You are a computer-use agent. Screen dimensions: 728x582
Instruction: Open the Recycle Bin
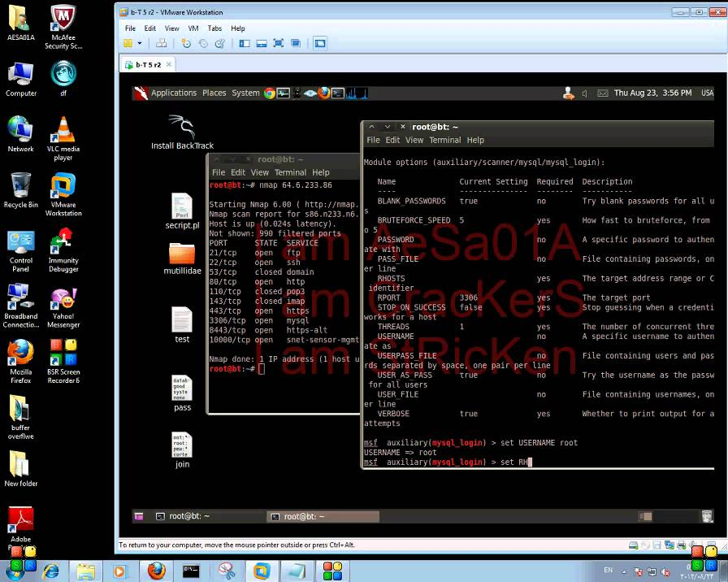point(21,190)
